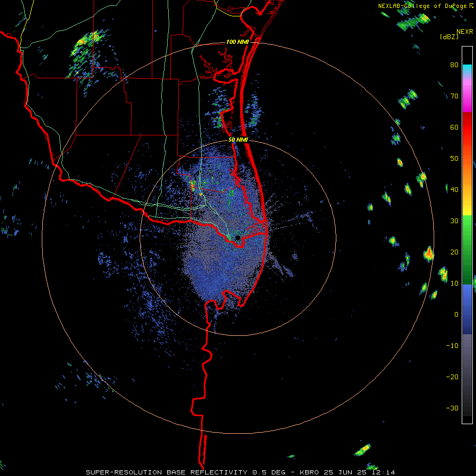This screenshot has height=476, width=476.
Task: Click the '100 NMI' range ring label
Action: pyautogui.click(x=237, y=42)
